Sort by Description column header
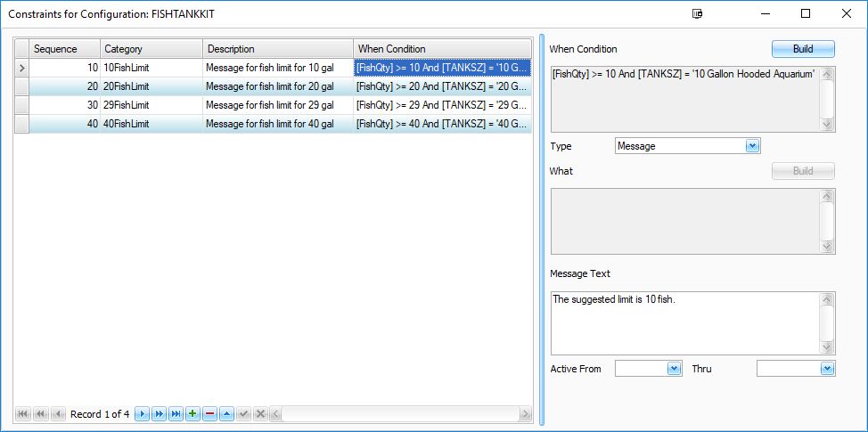This screenshot has height=432, width=868. click(278, 49)
